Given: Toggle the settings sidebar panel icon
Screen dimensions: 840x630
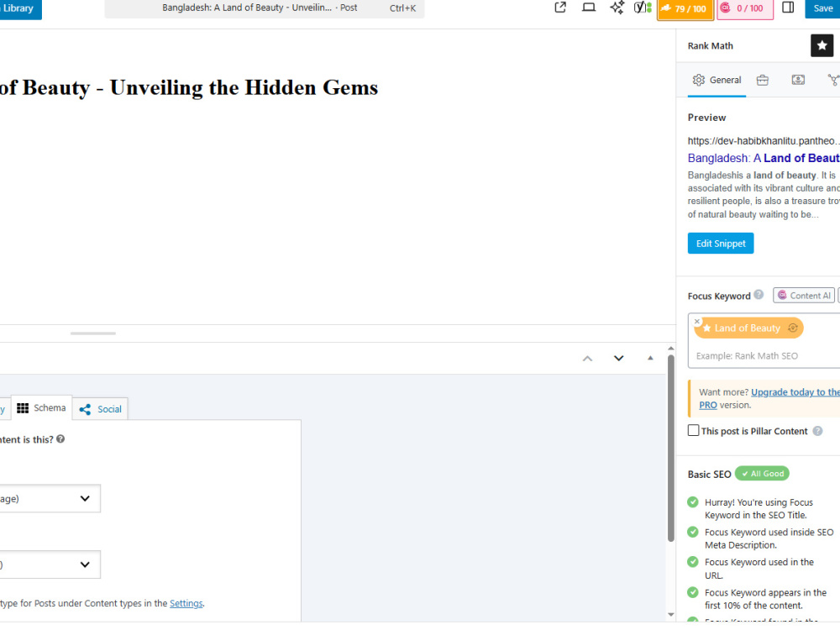Looking at the screenshot, I should click(x=788, y=8).
